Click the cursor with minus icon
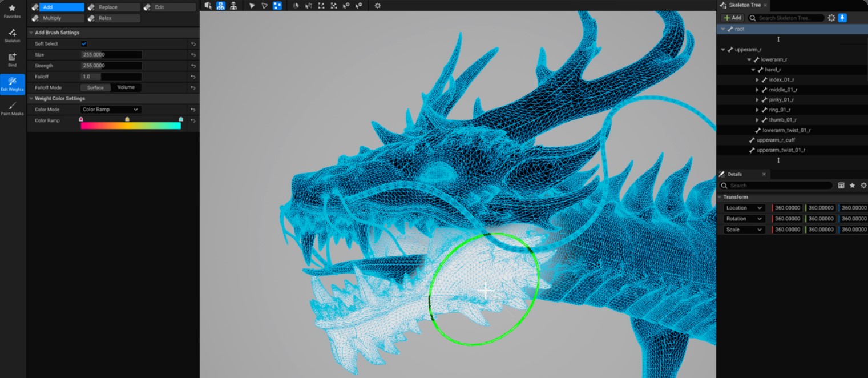The width and height of the screenshot is (868, 378). 358,6
